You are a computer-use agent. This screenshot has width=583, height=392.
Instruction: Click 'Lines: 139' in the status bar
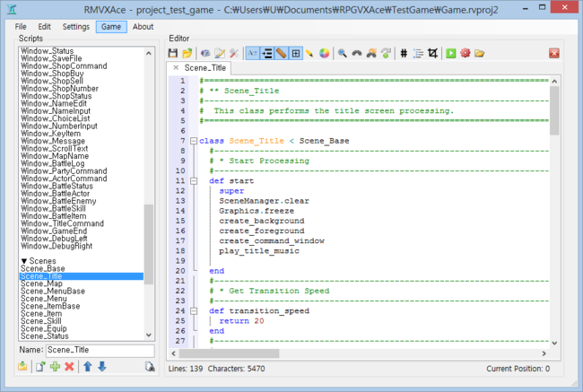(x=186, y=369)
